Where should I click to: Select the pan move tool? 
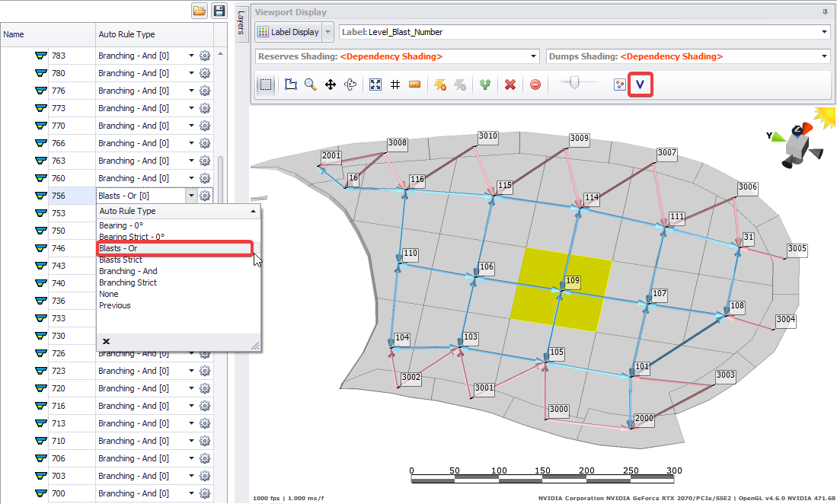tap(331, 85)
